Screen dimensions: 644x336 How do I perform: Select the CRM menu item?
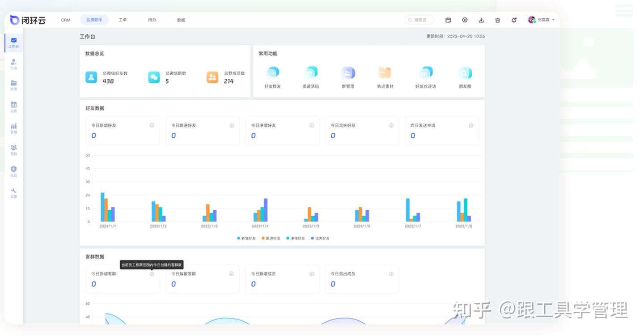point(65,20)
